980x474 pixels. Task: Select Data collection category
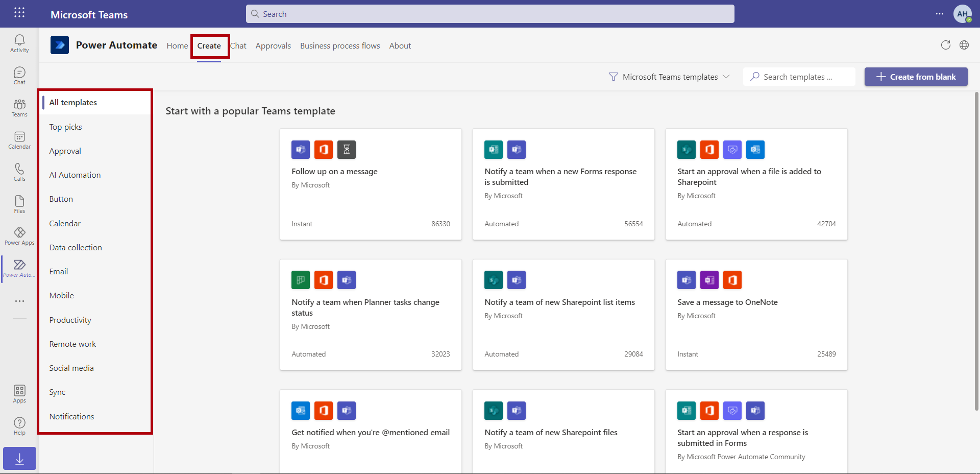coord(95,248)
